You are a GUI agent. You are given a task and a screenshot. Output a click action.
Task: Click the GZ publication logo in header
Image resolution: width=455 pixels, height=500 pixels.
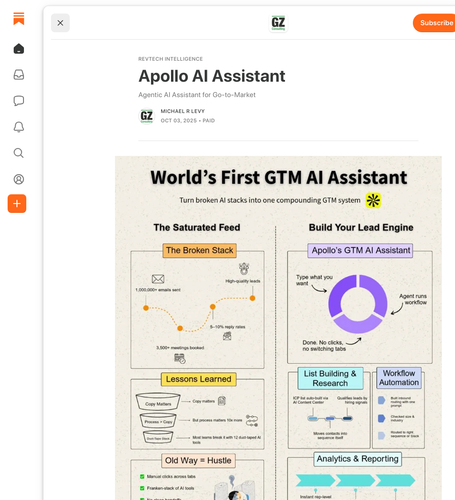[x=278, y=23]
